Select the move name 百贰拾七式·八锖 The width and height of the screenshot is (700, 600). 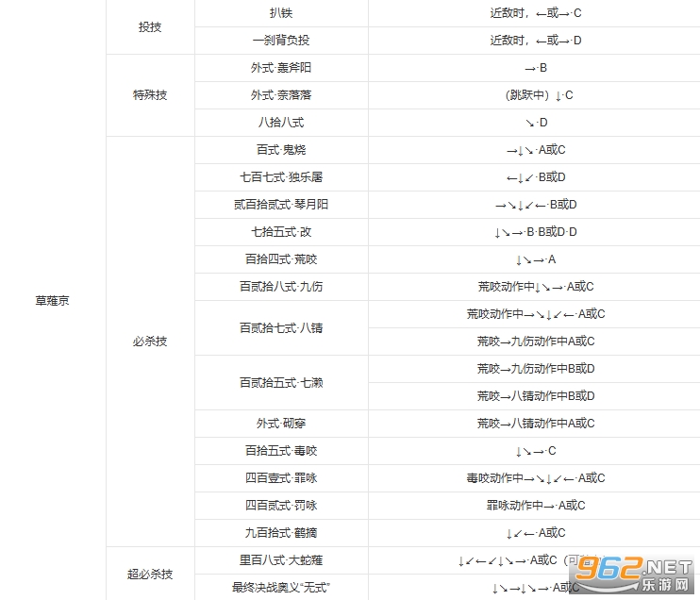281,327
